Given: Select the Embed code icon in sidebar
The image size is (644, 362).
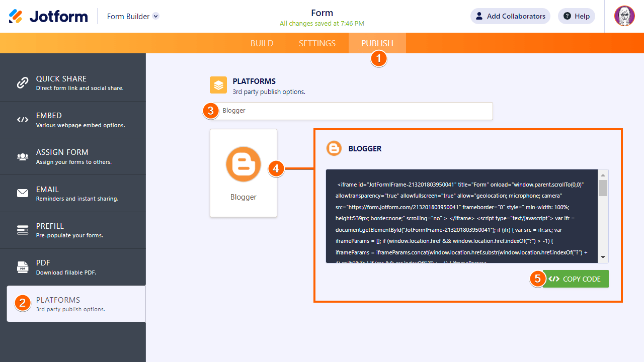Looking at the screenshot, I should coord(22,120).
